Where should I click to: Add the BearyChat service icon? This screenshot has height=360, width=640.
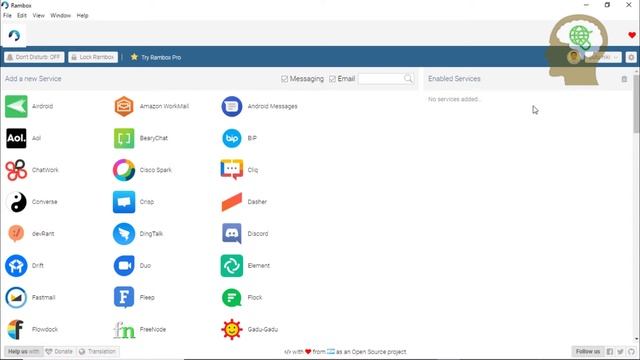[124, 138]
